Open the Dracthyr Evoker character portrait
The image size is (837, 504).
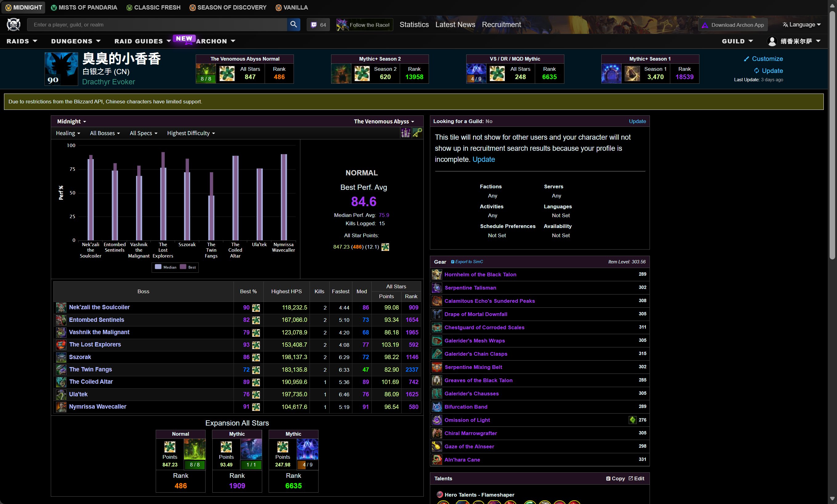pyautogui.click(x=61, y=69)
